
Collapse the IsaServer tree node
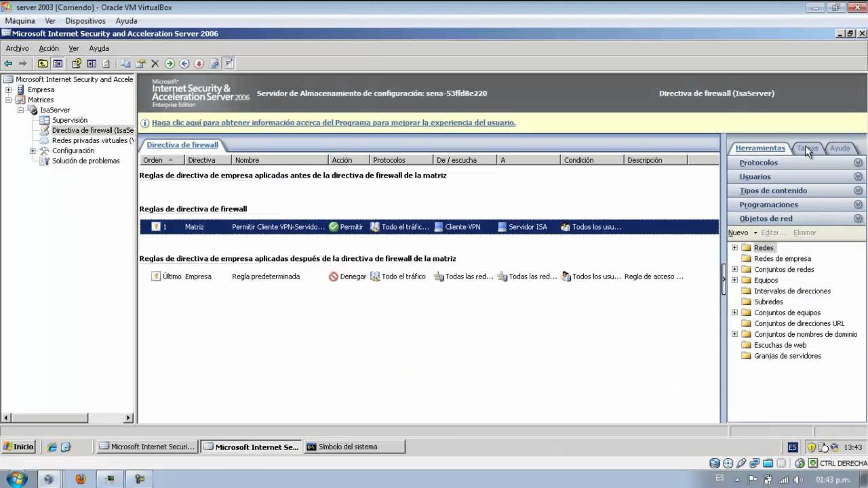20,110
